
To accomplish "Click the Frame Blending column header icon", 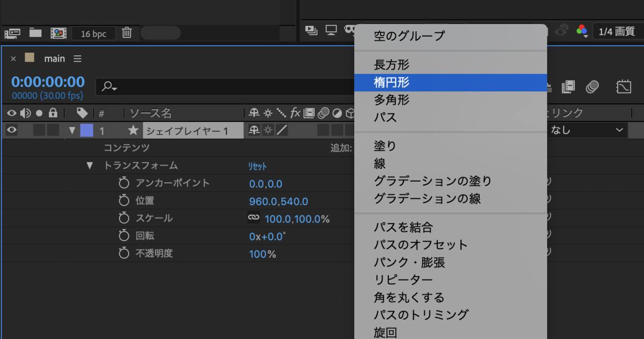I will tap(309, 113).
